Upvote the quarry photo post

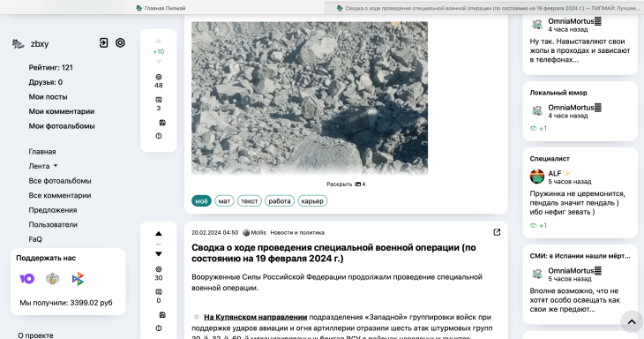coord(159,41)
